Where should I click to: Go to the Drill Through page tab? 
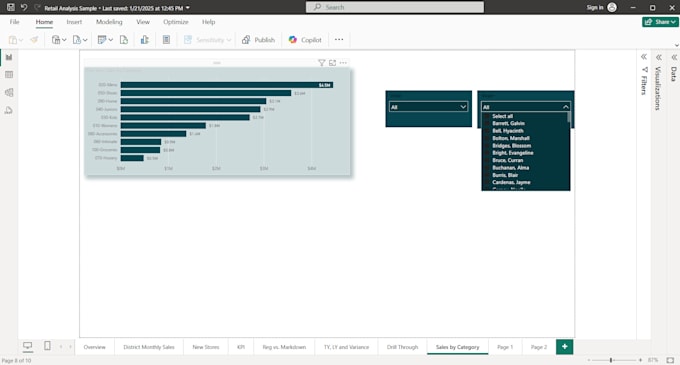(402, 347)
